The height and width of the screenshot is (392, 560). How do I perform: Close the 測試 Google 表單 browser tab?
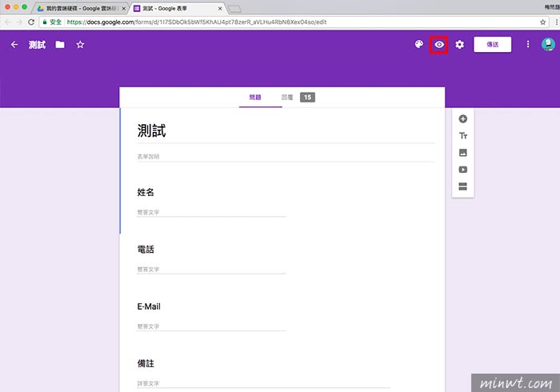point(220,8)
